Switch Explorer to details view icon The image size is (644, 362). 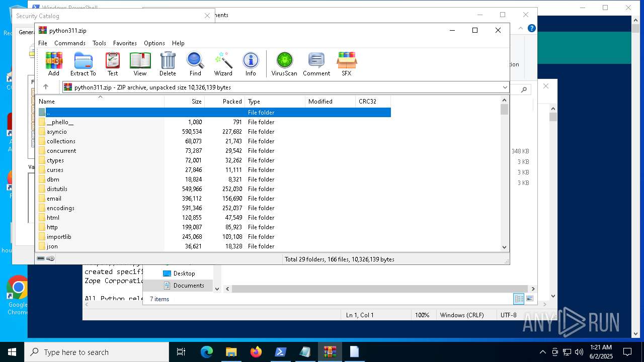(519, 299)
